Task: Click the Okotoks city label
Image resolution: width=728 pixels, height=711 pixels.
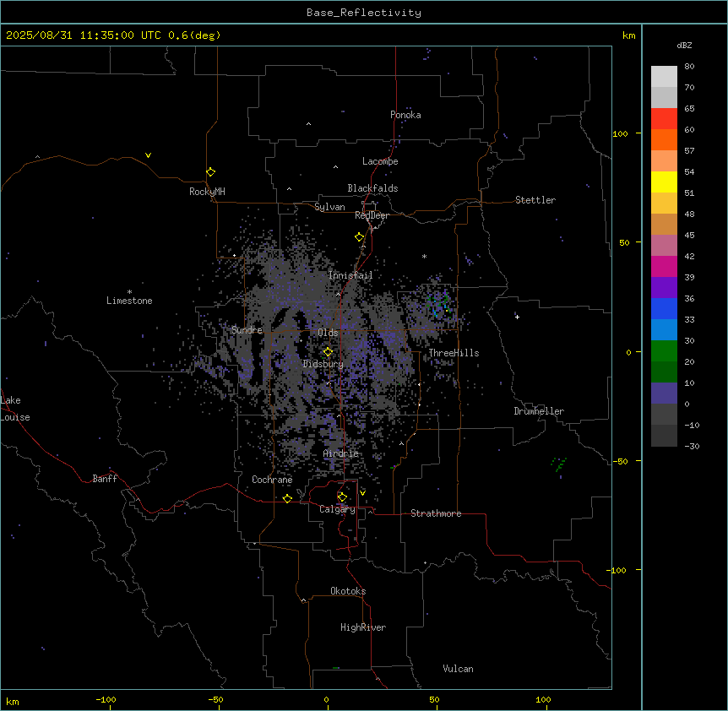Action: (x=348, y=591)
